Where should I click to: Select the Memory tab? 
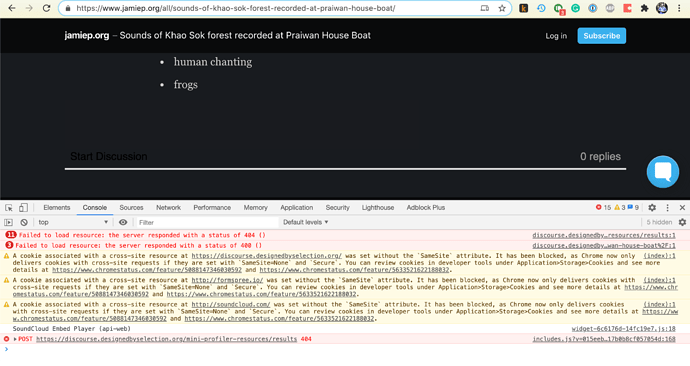pyautogui.click(x=255, y=208)
